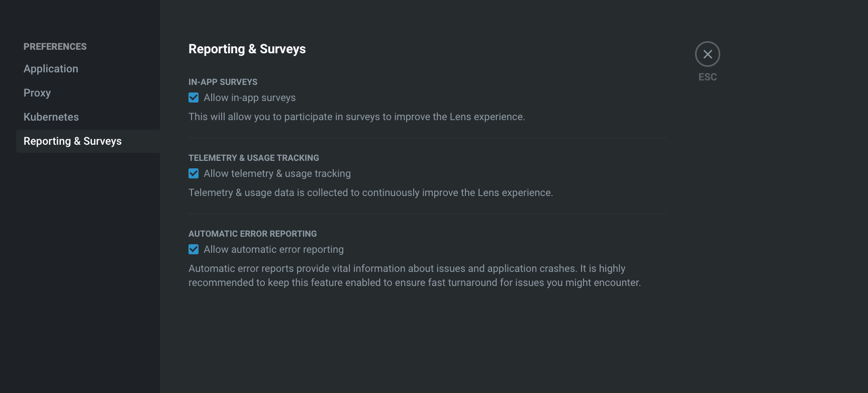Click the Allow automatic error reporting label
868x393 pixels.
[273, 249]
